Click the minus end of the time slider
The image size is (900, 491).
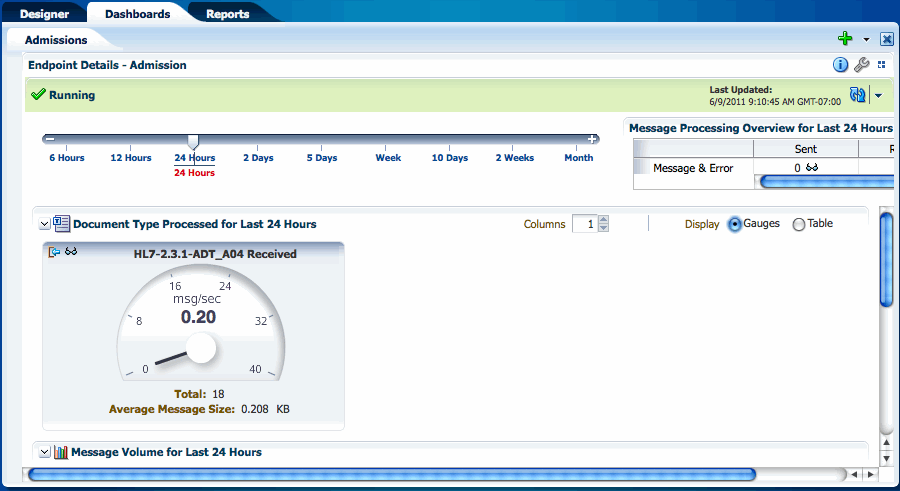pyautogui.click(x=50, y=139)
